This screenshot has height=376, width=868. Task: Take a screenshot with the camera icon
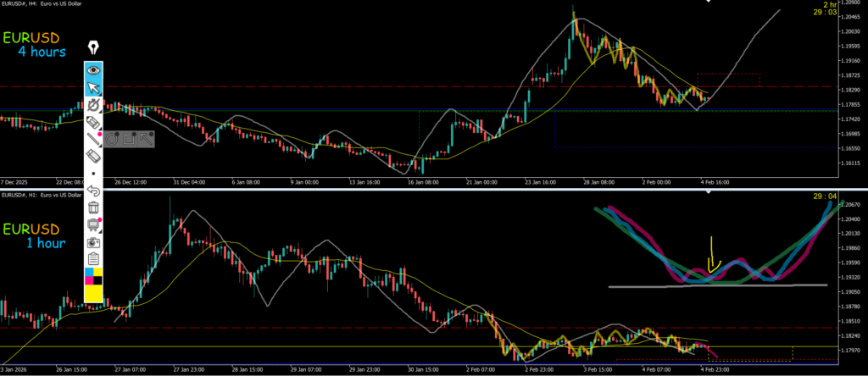point(94,242)
